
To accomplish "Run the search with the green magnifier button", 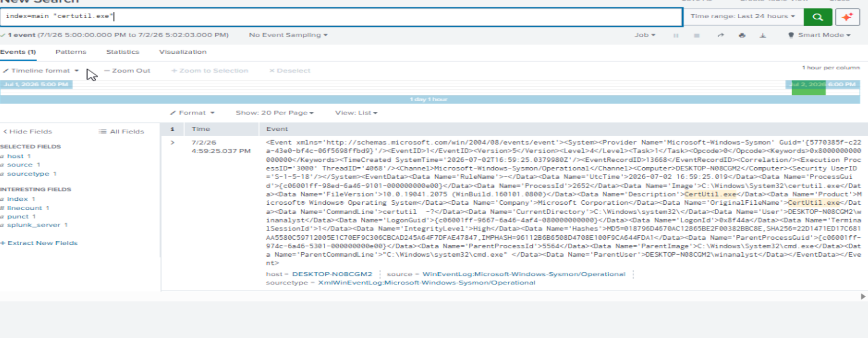I will (818, 17).
